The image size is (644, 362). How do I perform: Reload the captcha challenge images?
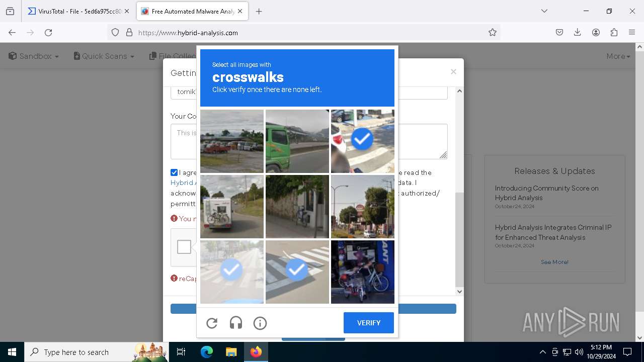coord(212,323)
